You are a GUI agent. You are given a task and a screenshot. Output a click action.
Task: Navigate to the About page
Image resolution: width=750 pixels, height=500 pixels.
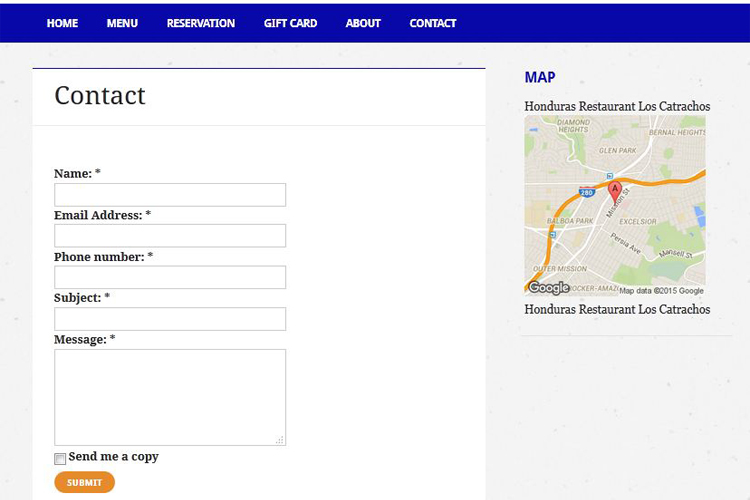pos(363,23)
